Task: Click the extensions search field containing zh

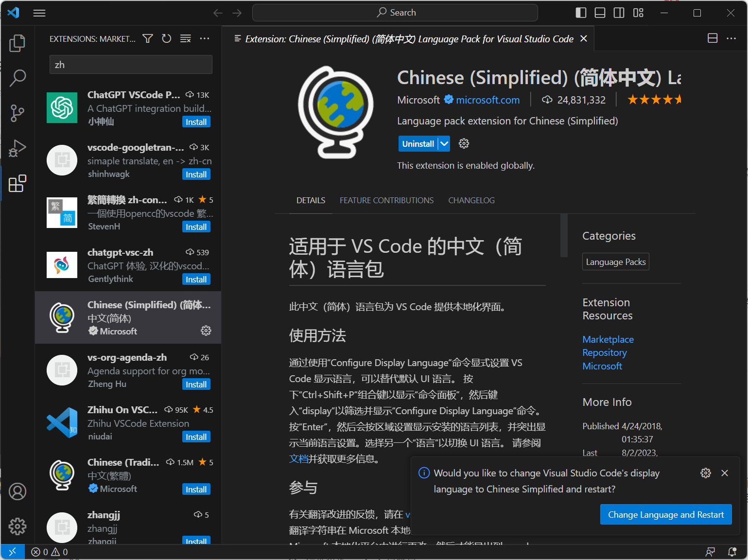Action: point(131,65)
